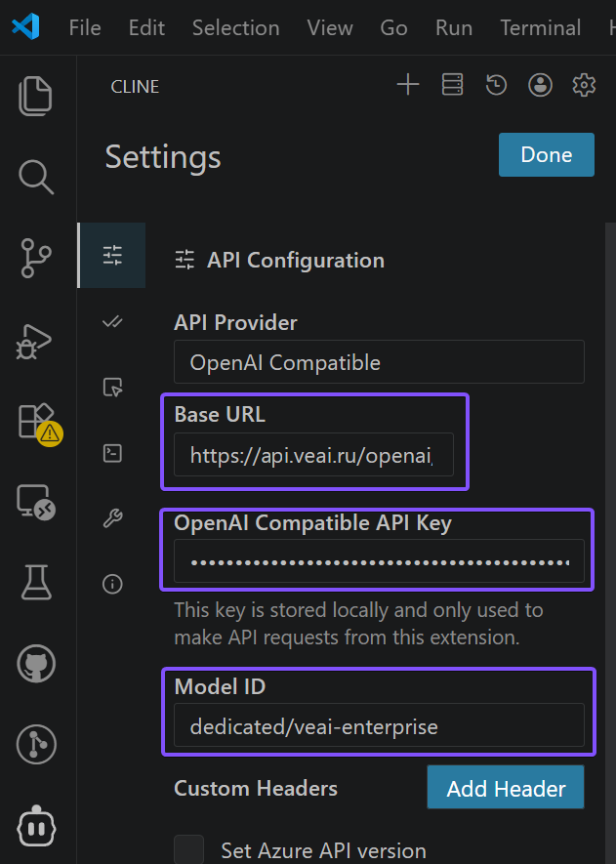Open Cline account profile icon
Viewport: 616px width, 864px height.
click(x=540, y=85)
